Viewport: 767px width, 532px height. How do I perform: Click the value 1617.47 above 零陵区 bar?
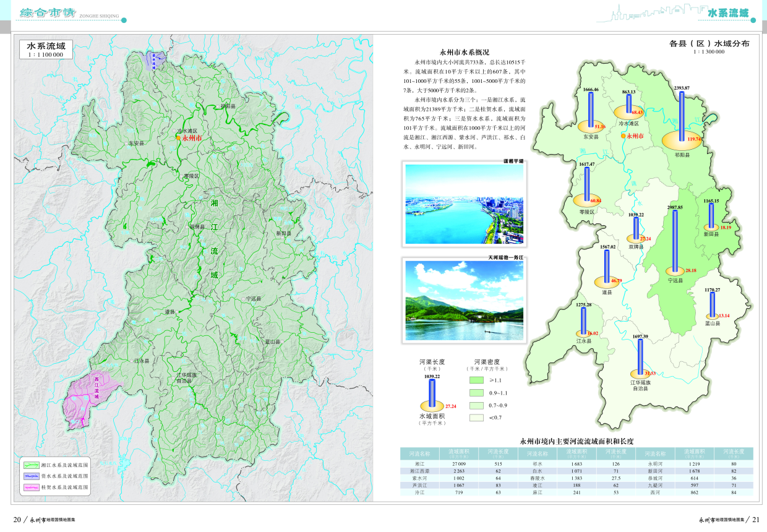tap(586, 164)
